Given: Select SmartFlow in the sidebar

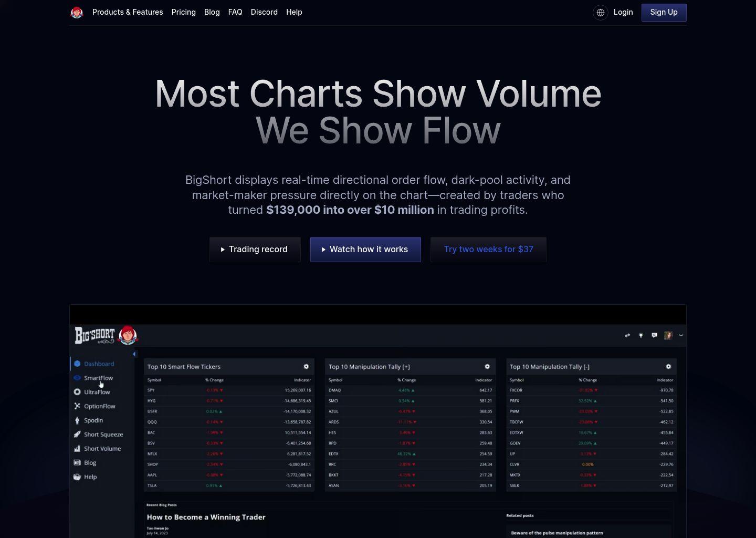Looking at the screenshot, I should [98, 378].
